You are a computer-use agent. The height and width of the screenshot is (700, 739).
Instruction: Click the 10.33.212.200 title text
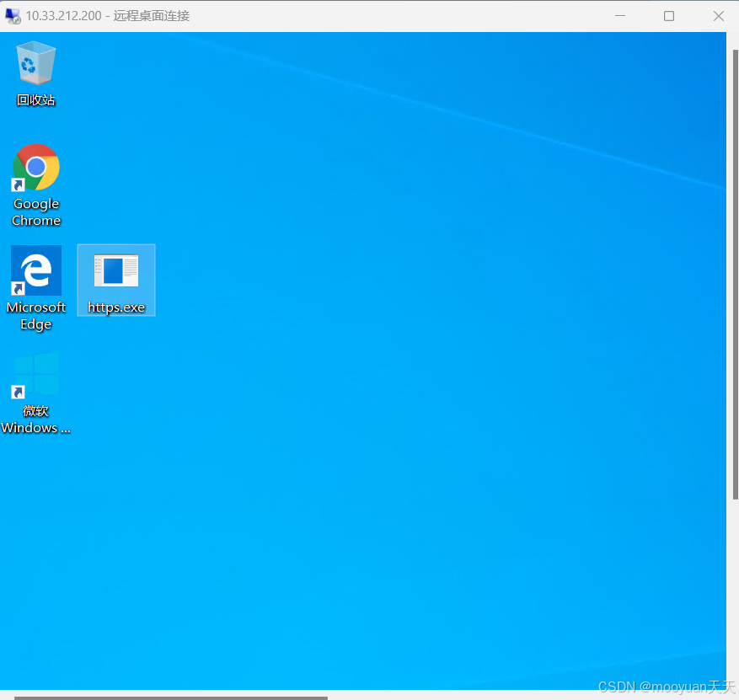[64, 16]
